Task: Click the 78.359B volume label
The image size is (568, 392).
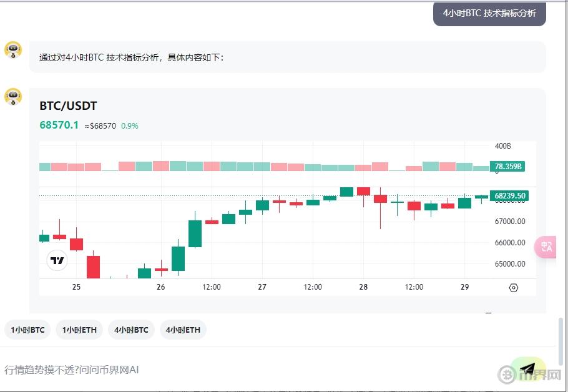Action: (508, 167)
